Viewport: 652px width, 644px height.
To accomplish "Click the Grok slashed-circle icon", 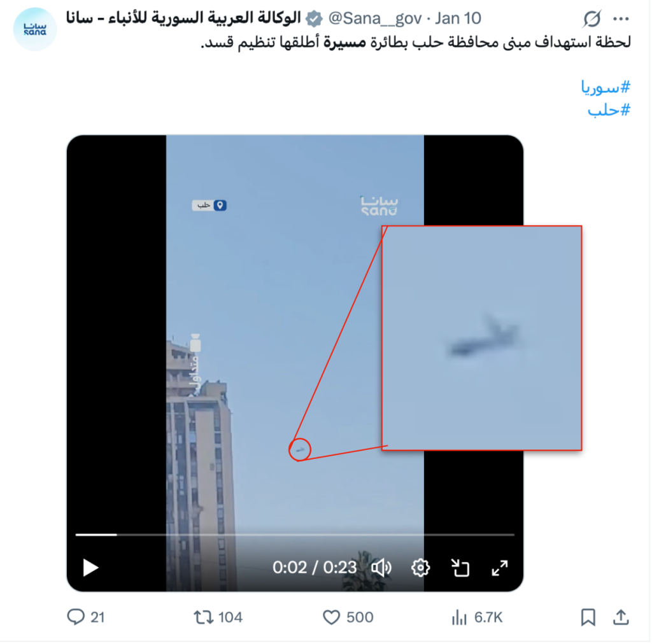I will coord(593,18).
